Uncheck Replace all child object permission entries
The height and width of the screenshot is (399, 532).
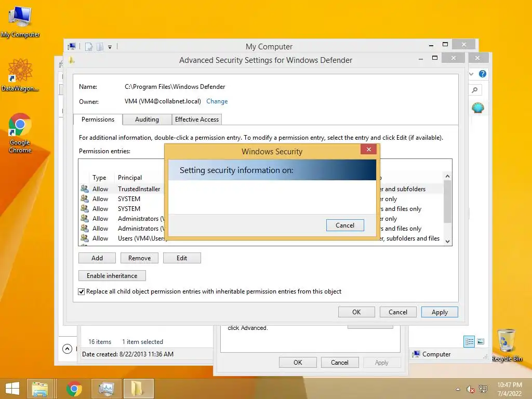click(82, 291)
